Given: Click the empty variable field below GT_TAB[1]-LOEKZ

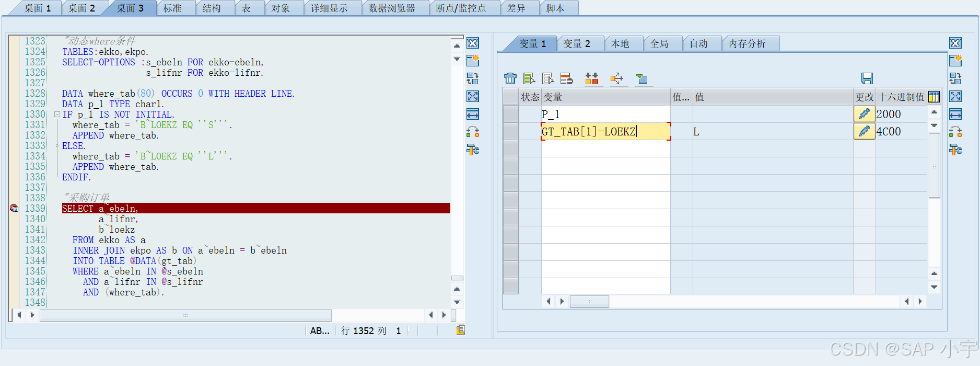Looking at the screenshot, I should (605, 148).
